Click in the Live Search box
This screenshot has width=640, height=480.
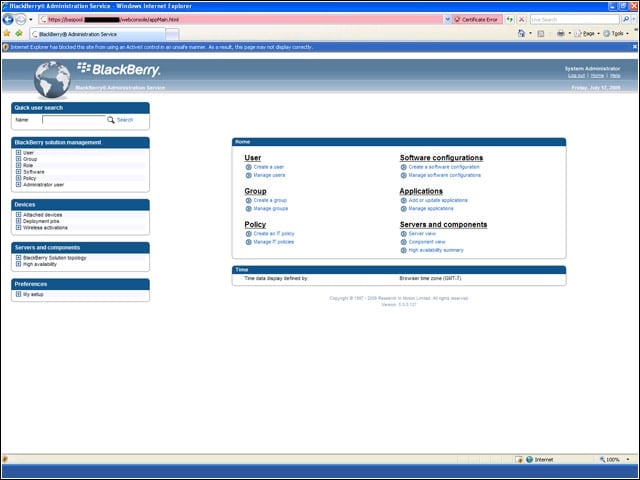pos(575,19)
